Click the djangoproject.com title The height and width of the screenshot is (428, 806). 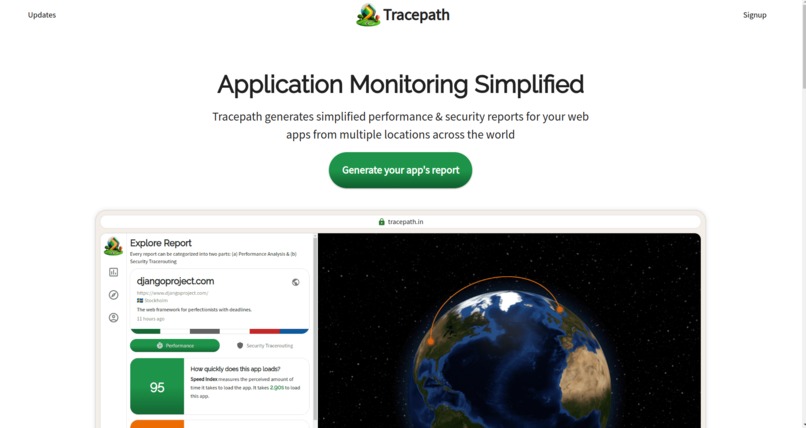point(175,281)
